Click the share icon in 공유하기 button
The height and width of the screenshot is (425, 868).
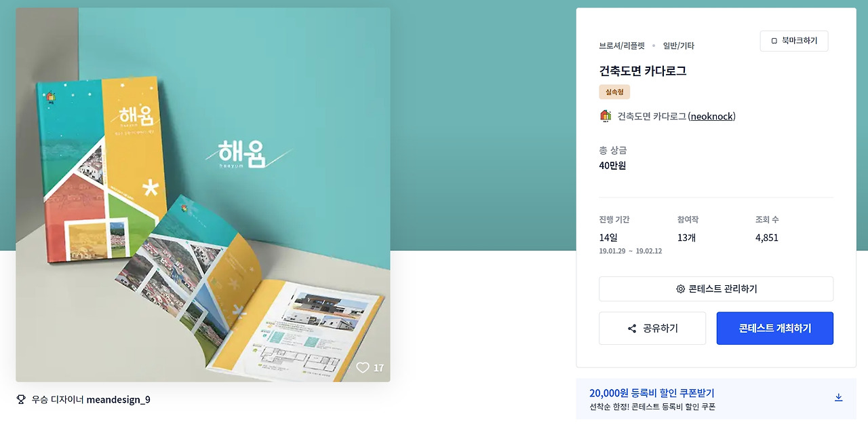point(632,329)
